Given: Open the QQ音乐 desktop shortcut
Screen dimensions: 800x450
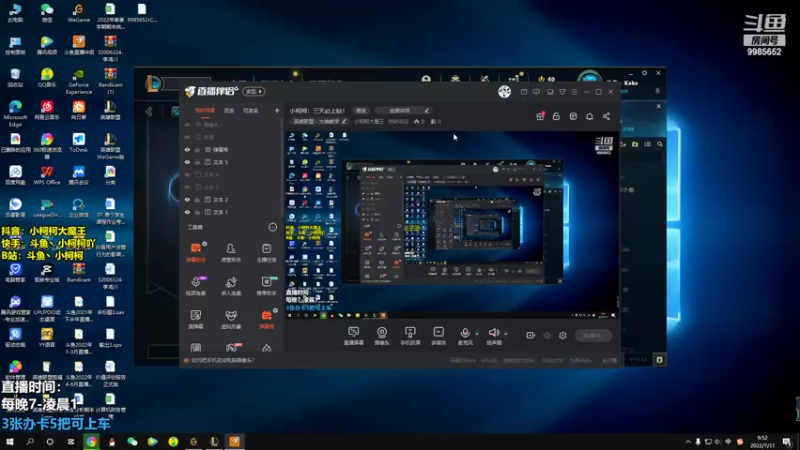Looking at the screenshot, I should 47,78.
